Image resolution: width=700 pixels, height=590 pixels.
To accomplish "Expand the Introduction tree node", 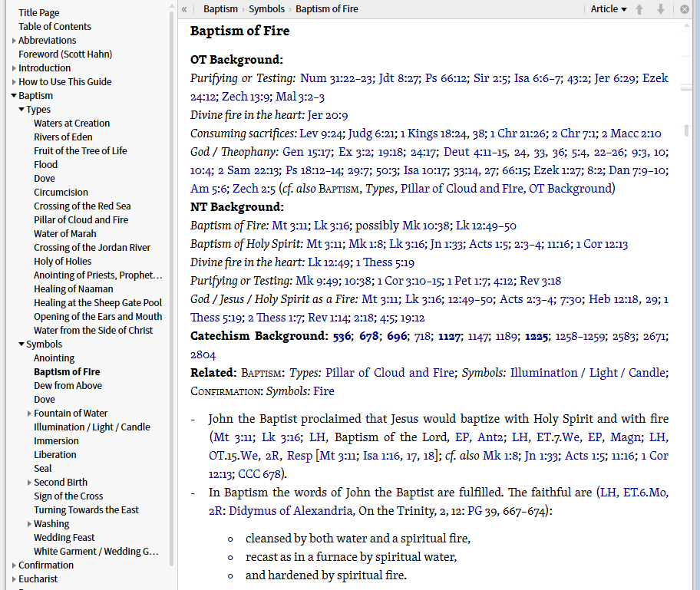I will tap(14, 68).
